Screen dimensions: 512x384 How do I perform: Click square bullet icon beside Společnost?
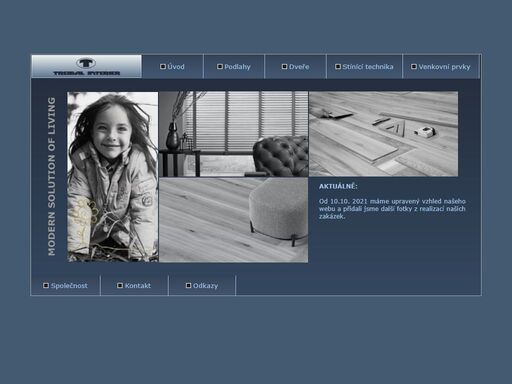pyautogui.click(x=46, y=286)
